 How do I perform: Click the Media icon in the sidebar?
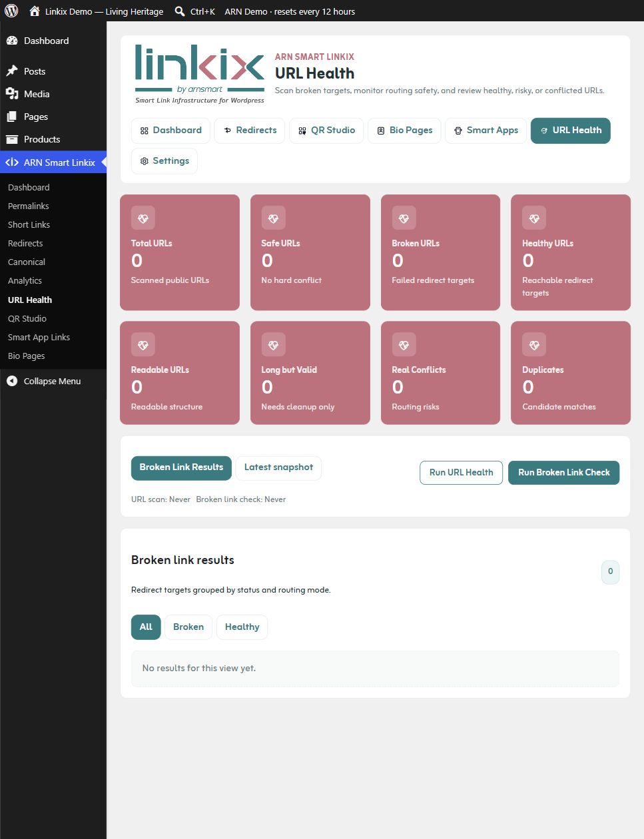pyautogui.click(x=12, y=94)
